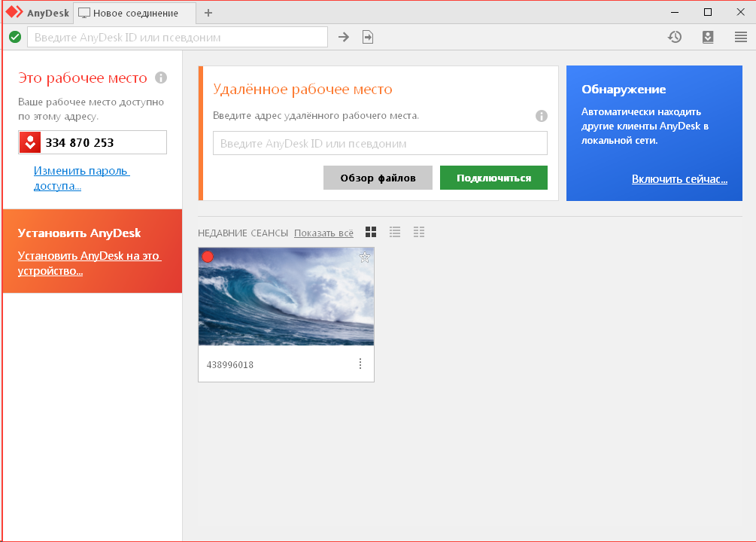
Task: Open the wave thumbnail session 438996018
Action: (x=286, y=297)
